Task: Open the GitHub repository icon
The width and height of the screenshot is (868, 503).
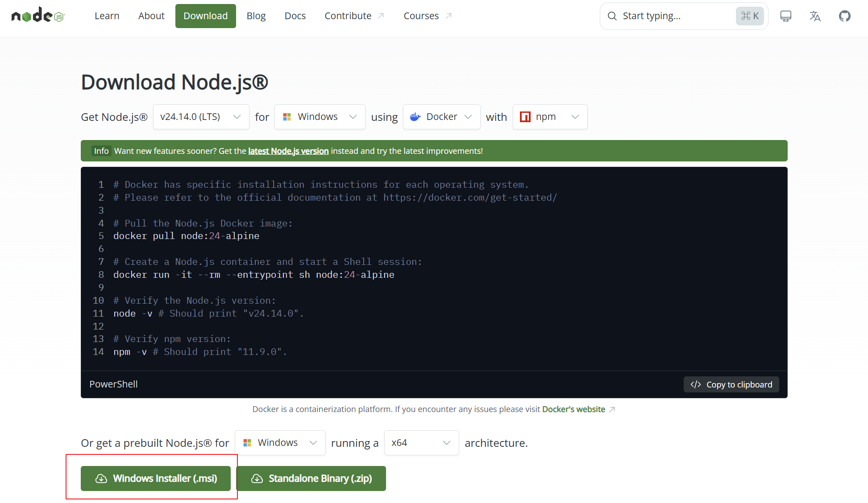Action: click(845, 16)
